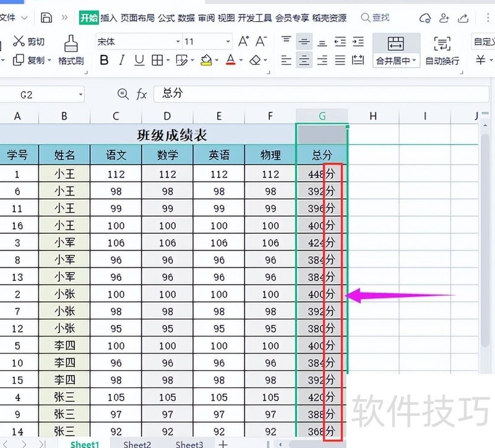Click the Name Box showing G2
The height and width of the screenshot is (448, 495).
tap(41, 95)
